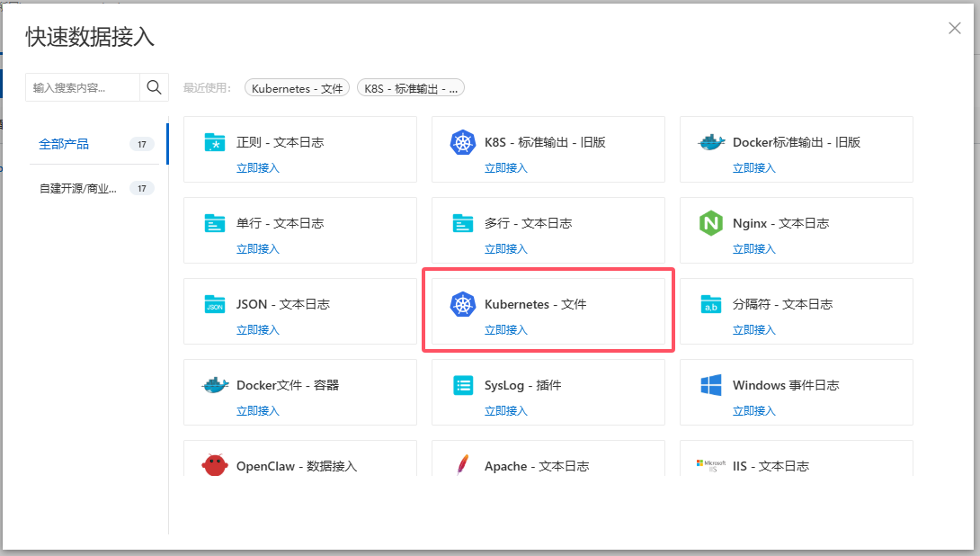Click 立即接入 under Kubernetes - 文件

505,329
